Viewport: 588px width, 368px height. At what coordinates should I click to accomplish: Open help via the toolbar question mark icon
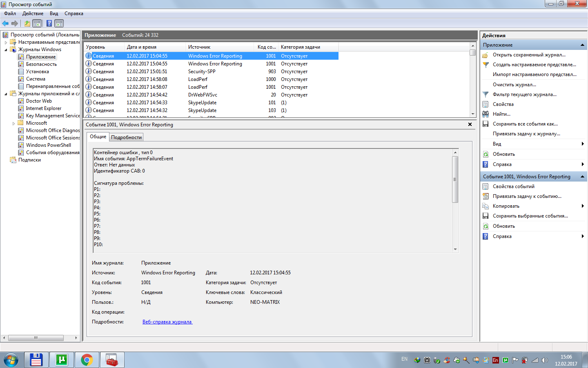[x=49, y=23]
